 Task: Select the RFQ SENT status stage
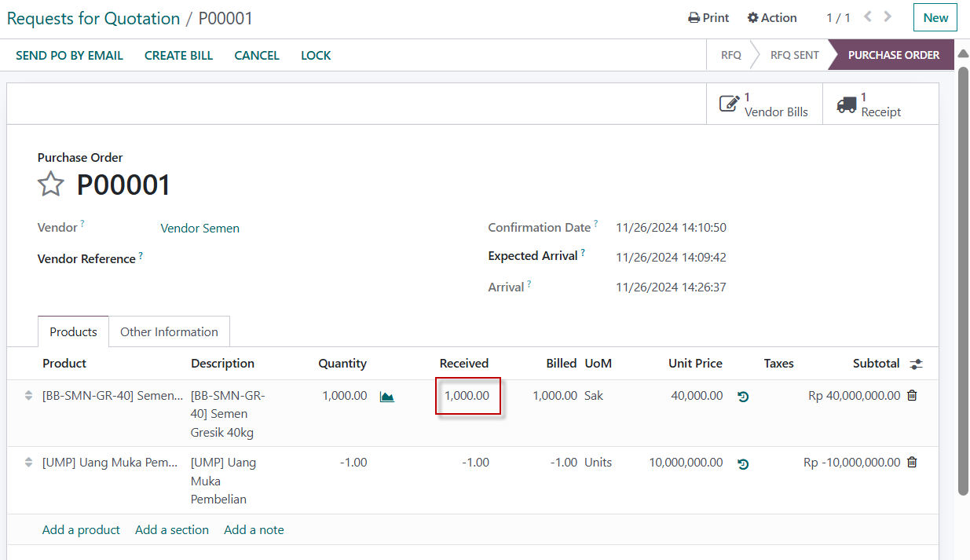794,55
